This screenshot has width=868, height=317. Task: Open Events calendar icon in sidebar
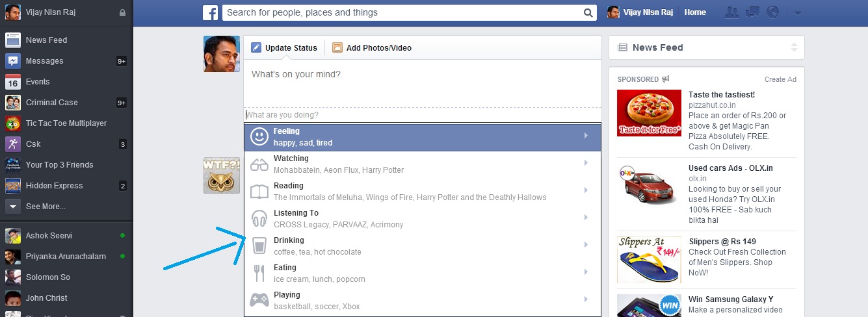(13, 82)
